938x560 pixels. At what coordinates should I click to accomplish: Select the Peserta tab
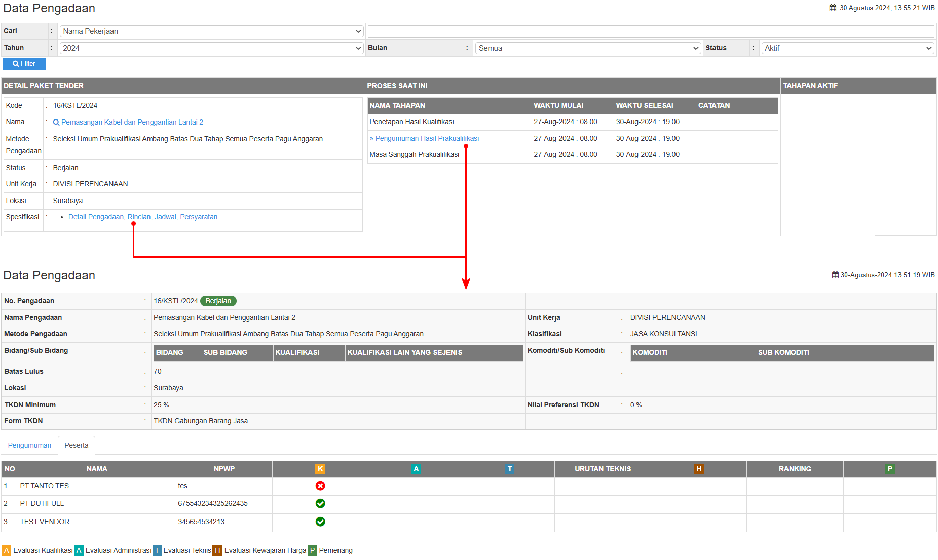pos(77,445)
